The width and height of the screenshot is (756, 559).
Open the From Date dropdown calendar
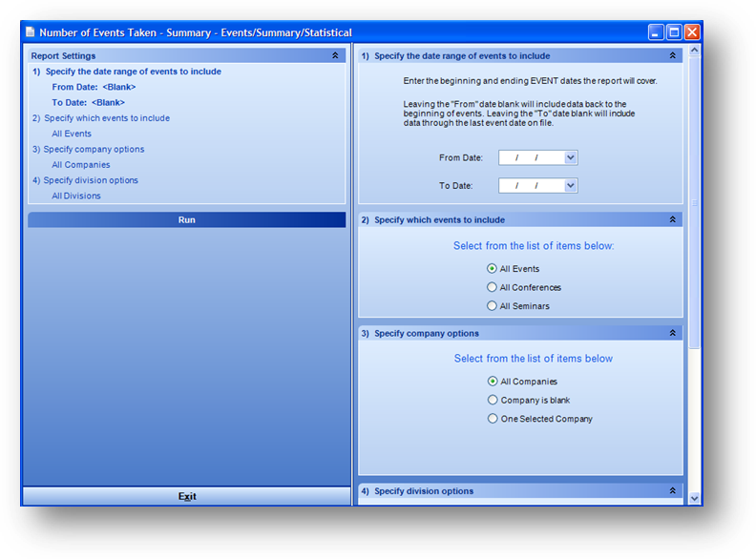571,158
